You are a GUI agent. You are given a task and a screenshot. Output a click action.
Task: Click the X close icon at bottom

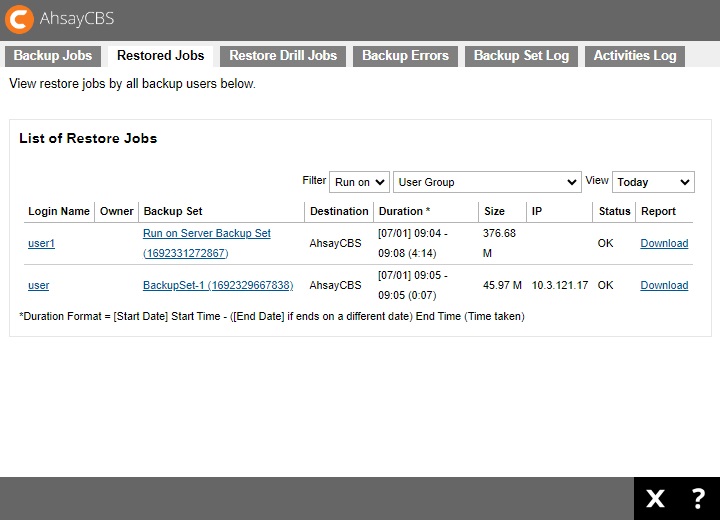pos(655,499)
